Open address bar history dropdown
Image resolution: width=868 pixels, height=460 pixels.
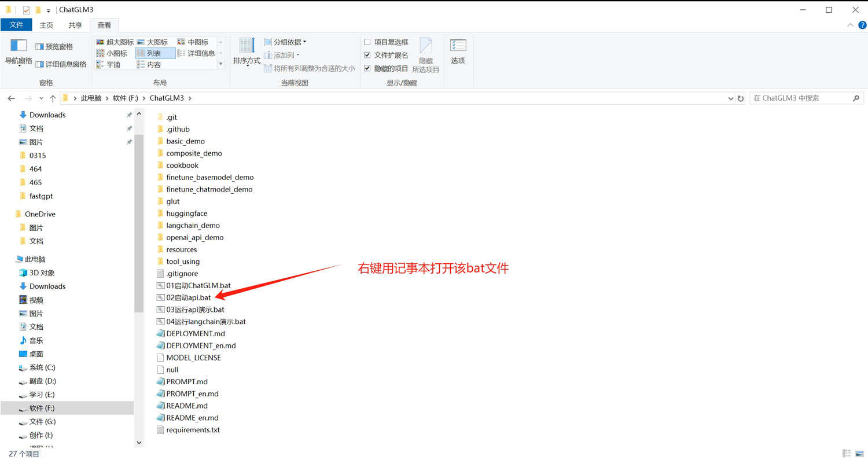coord(730,98)
